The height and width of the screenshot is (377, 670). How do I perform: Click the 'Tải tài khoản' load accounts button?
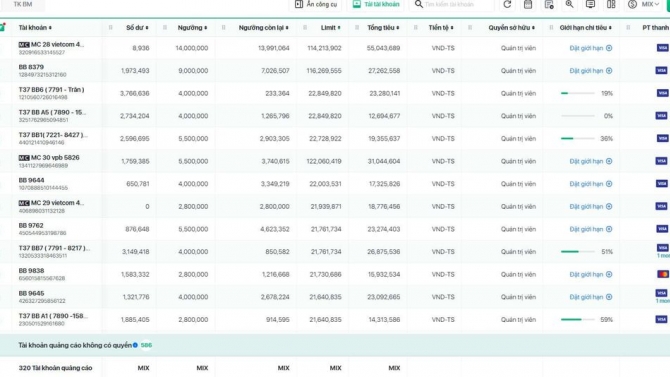point(376,4)
